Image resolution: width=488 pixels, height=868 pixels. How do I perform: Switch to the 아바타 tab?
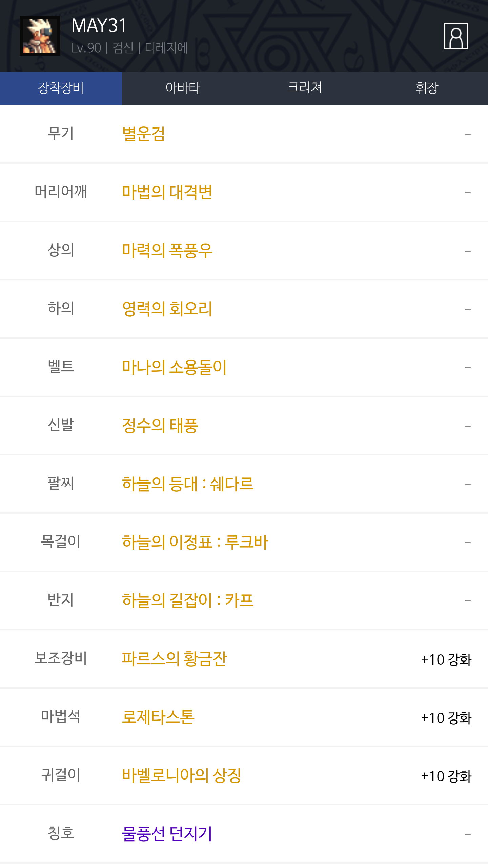(x=183, y=88)
